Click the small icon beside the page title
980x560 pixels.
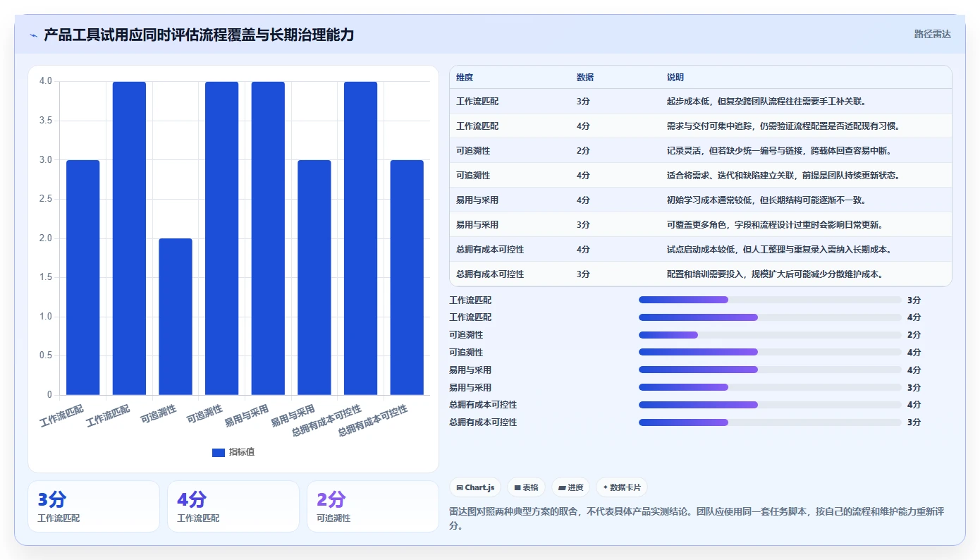(x=33, y=35)
